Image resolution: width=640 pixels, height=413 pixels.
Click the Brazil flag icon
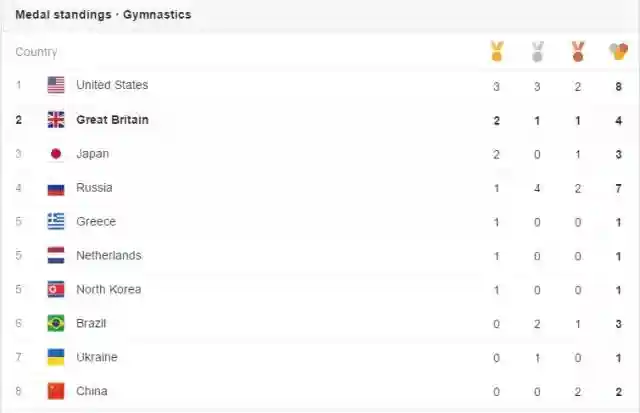pos(56,324)
